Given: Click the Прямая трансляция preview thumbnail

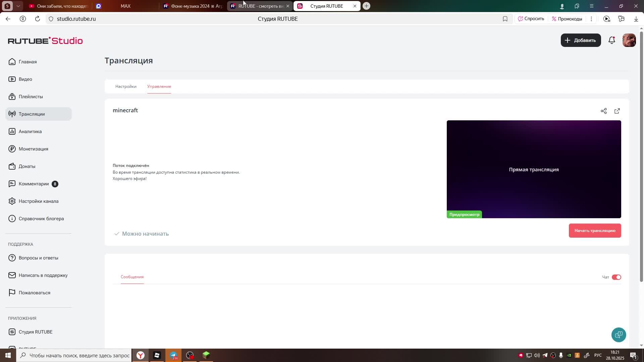Looking at the screenshot, I should pyautogui.click(x=534, y=169).
